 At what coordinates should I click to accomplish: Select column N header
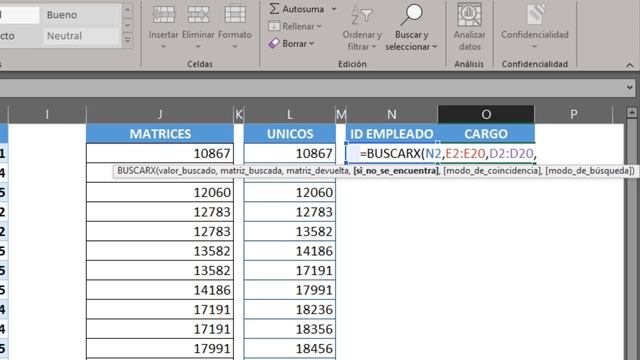[x=392, y=114]
